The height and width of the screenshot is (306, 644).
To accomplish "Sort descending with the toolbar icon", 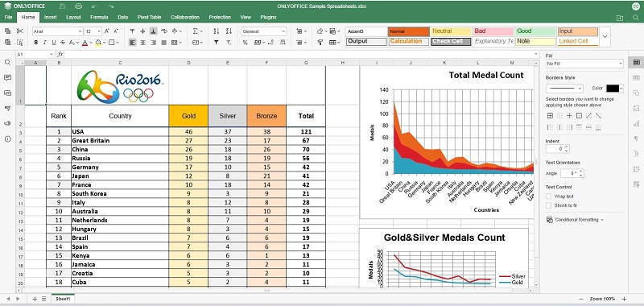I will click(229, 31).
